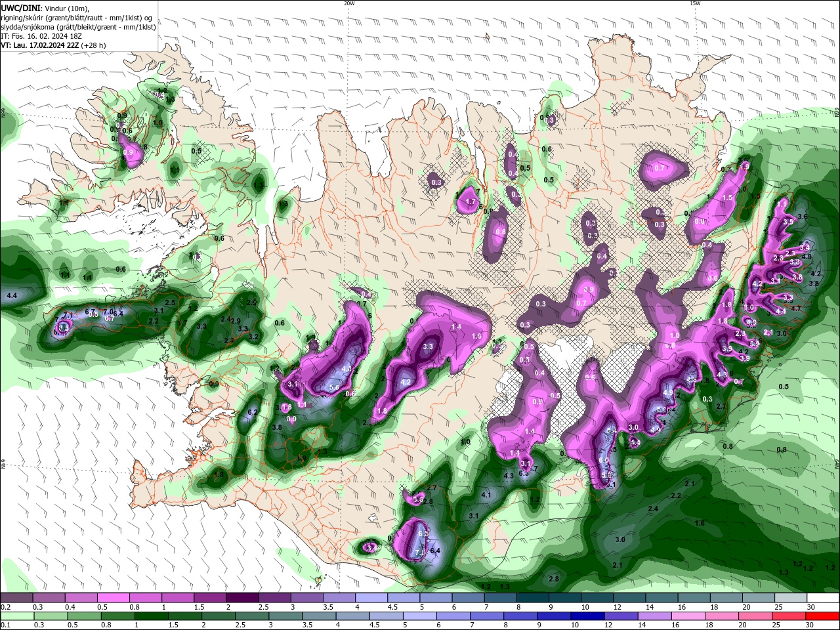Click the valid time 'VT: Lau. 17.02.2024 22Z (+28 h)'
This screenshot has width=840, height=630.
(53, 45)
